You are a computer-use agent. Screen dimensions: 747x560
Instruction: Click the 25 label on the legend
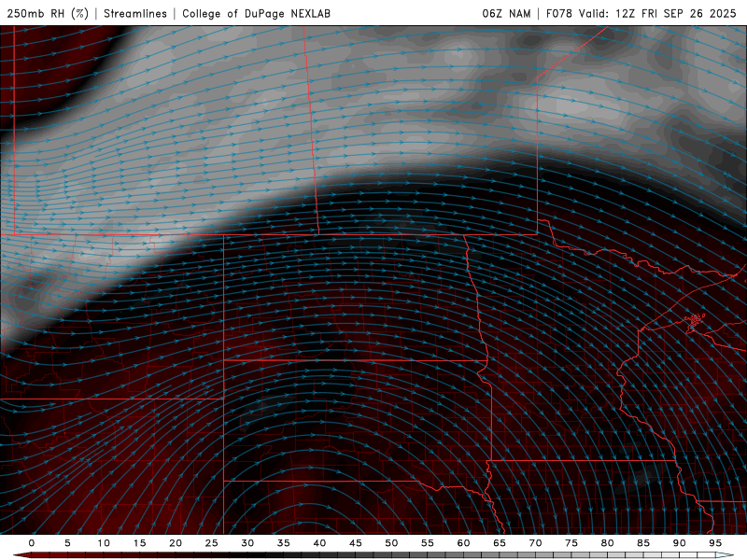coord(212,543)
